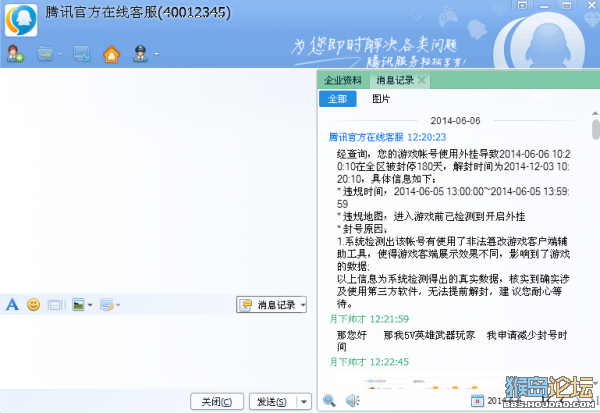Expand the send options dropdown arrow
The width and height of the screenshot is (600, 413).
point(304,402)
